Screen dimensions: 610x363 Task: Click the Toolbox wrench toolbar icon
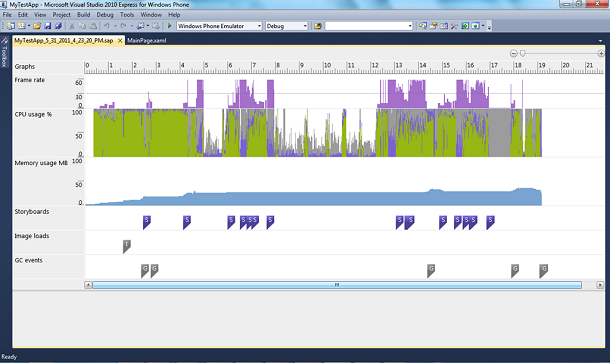coord(454,26)
